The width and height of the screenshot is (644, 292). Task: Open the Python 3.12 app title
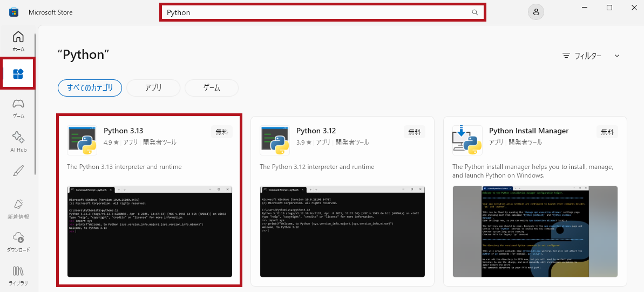tap(316, 131)
